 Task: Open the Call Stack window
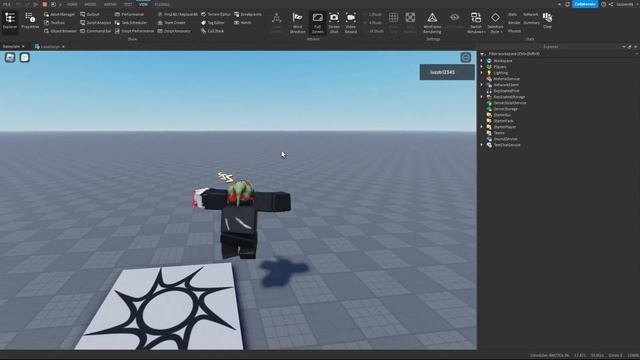(212, 31)
